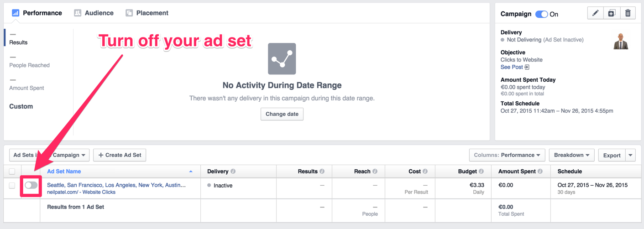Click the edit campaign pencil icon
This screenshot has height=229, width=644.
595,13
